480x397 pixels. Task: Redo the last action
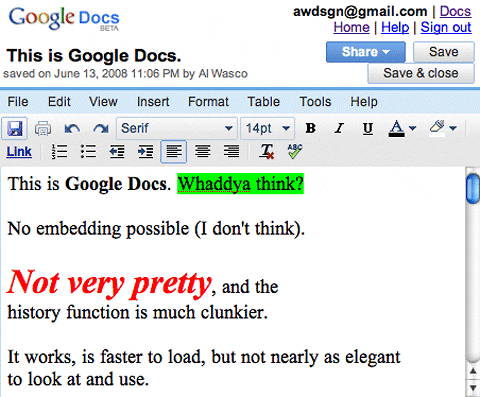[101, 128]
